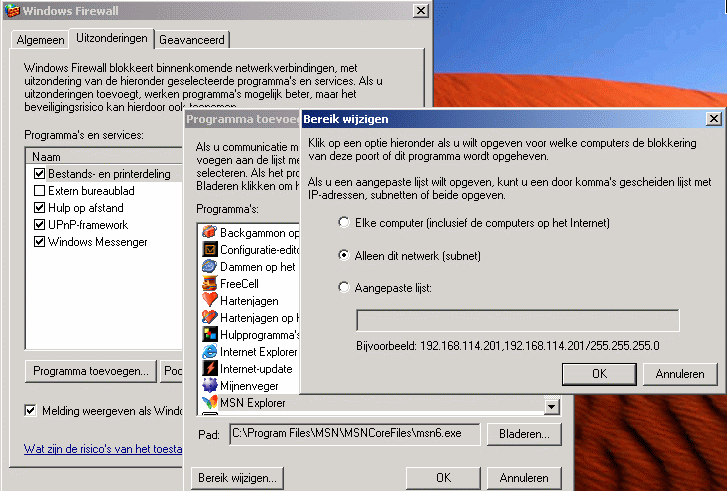The width and height of the screenshot is (727, 491).
Task: Close the Windows Firewall window
Action: pos(421,10)
